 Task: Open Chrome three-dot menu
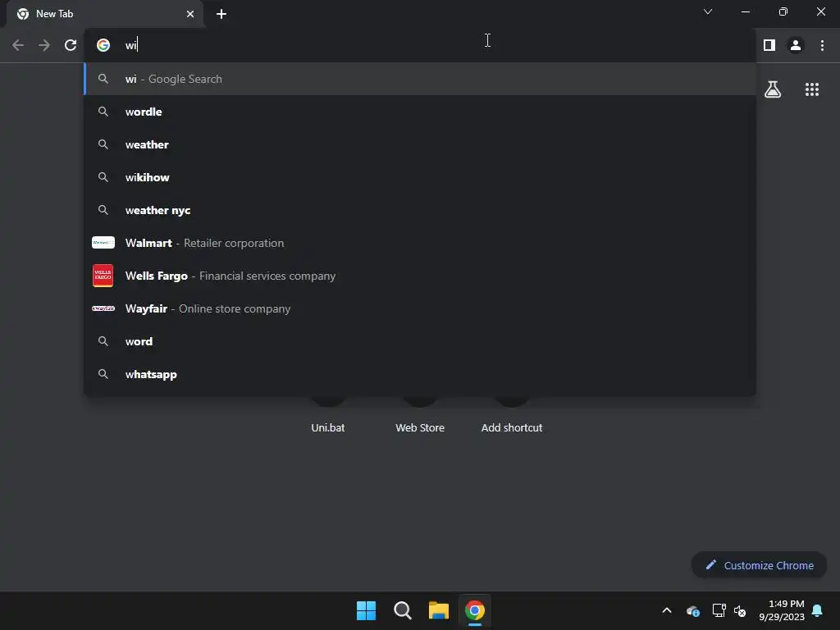coord(822,45)
